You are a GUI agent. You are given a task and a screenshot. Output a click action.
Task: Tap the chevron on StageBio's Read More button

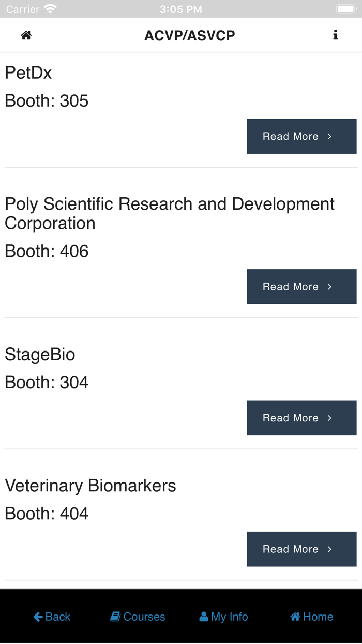tap(330, 418)
